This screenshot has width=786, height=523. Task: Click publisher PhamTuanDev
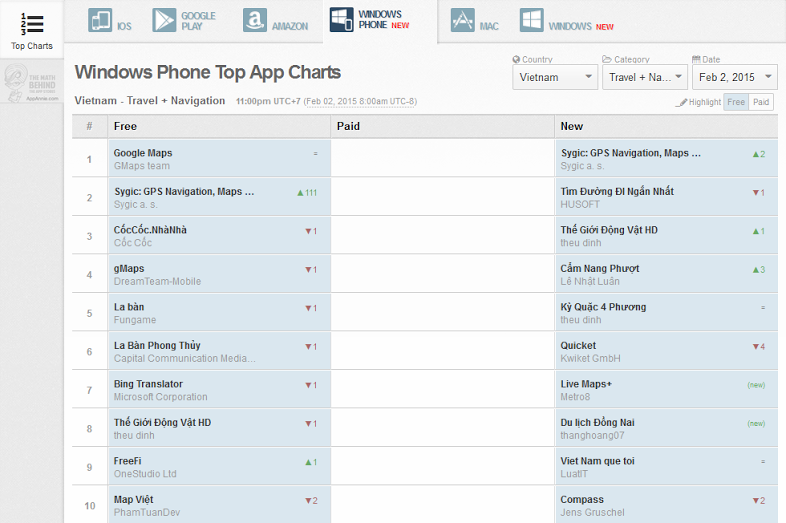click(146, 512)
